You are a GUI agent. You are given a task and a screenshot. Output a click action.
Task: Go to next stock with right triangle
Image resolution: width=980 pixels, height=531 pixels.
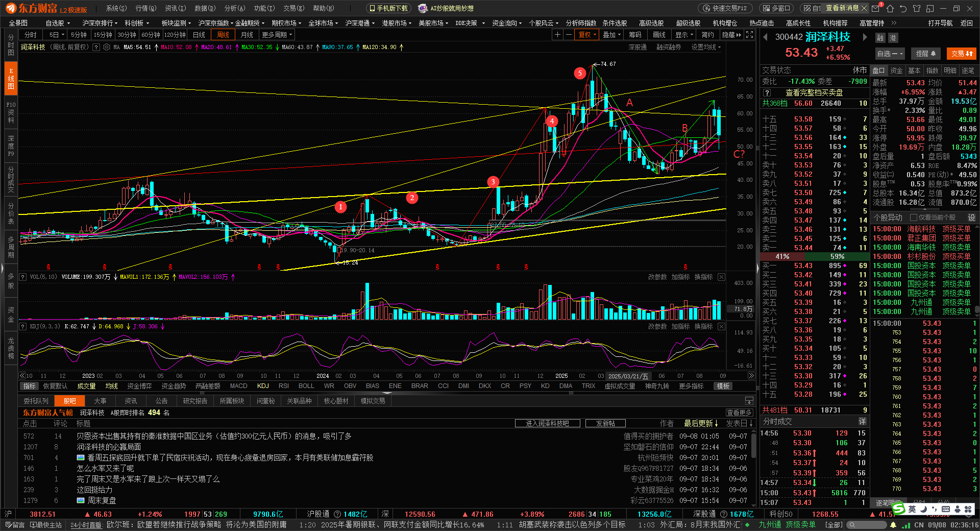tap(865, 37)
